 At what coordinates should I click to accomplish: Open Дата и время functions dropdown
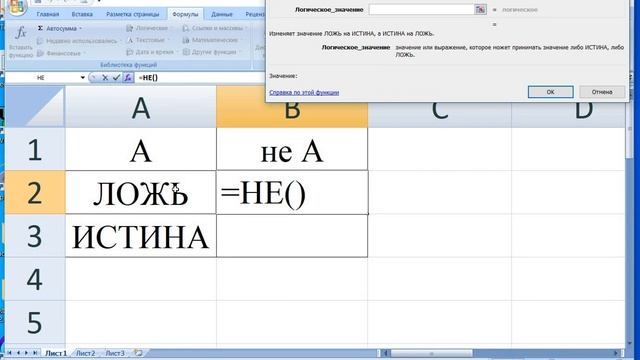(x=152, y=52)
